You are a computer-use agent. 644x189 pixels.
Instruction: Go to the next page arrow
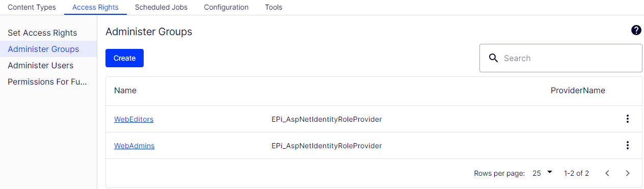627,173
